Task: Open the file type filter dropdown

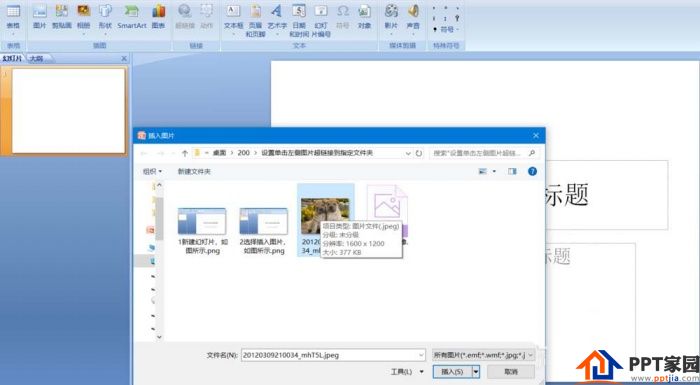Action: [483, 355]
